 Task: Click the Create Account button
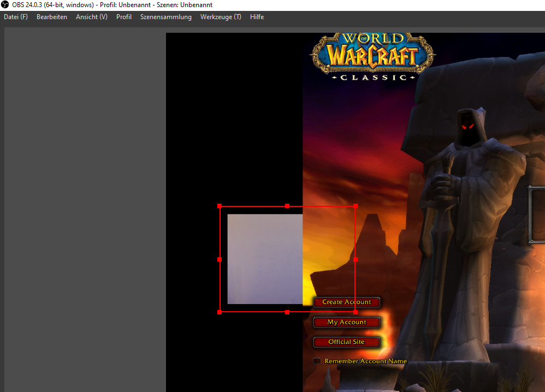(x=346, y=302)
